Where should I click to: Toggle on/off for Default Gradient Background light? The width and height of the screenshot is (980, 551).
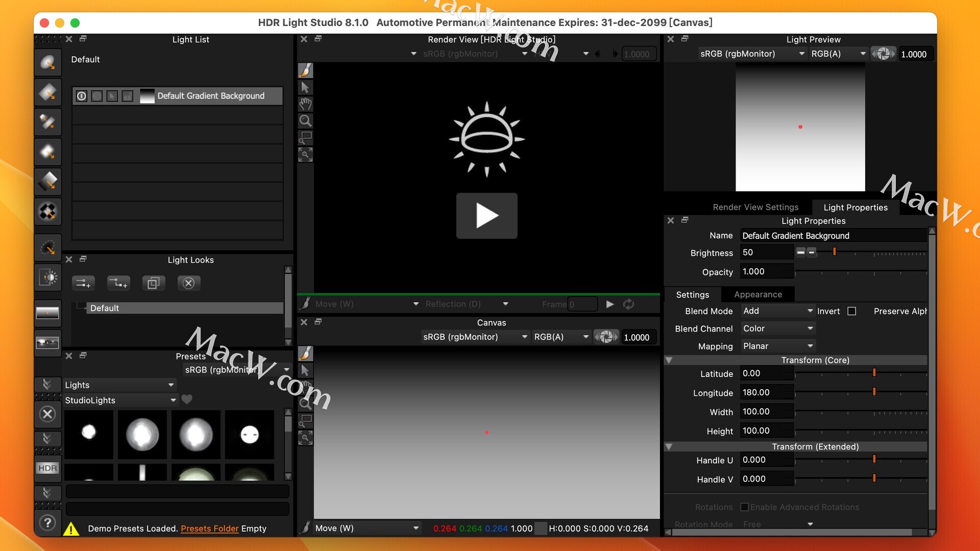click(x=82, y=96)
